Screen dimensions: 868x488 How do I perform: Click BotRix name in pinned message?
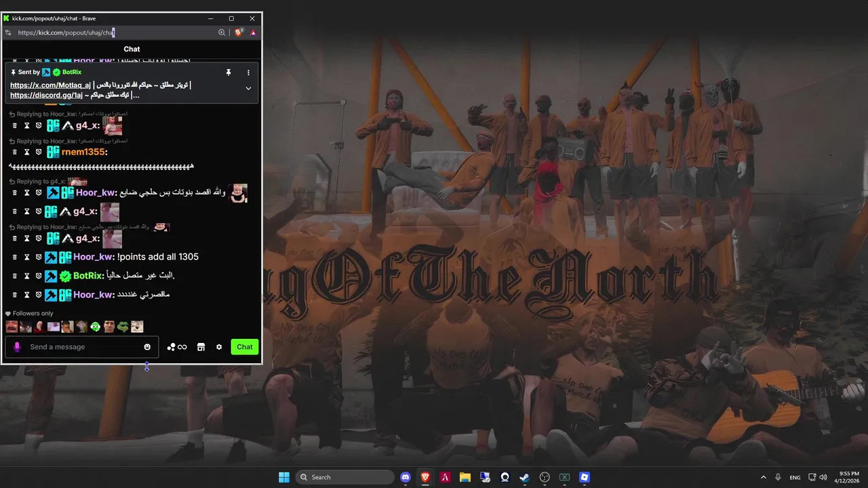pyautogui.click(x=72, y=72)
